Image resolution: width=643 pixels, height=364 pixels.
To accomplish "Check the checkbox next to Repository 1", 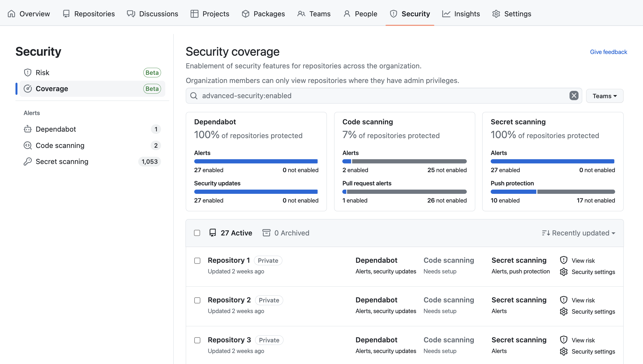I will (197, 261).
